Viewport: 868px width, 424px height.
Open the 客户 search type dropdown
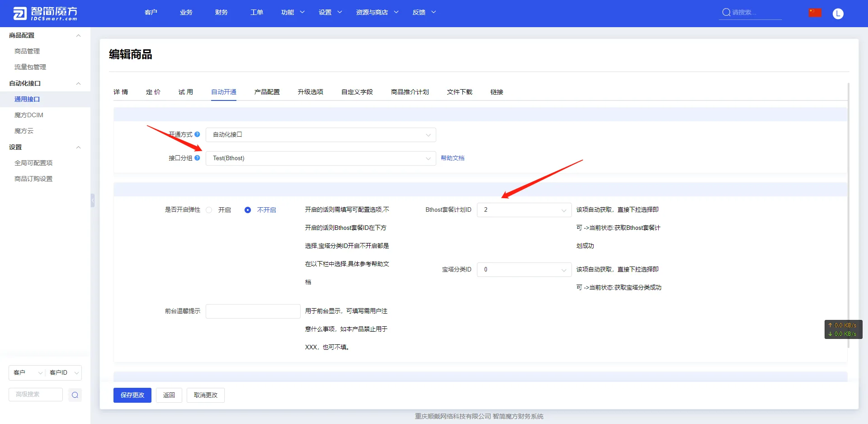pos(27,373)
